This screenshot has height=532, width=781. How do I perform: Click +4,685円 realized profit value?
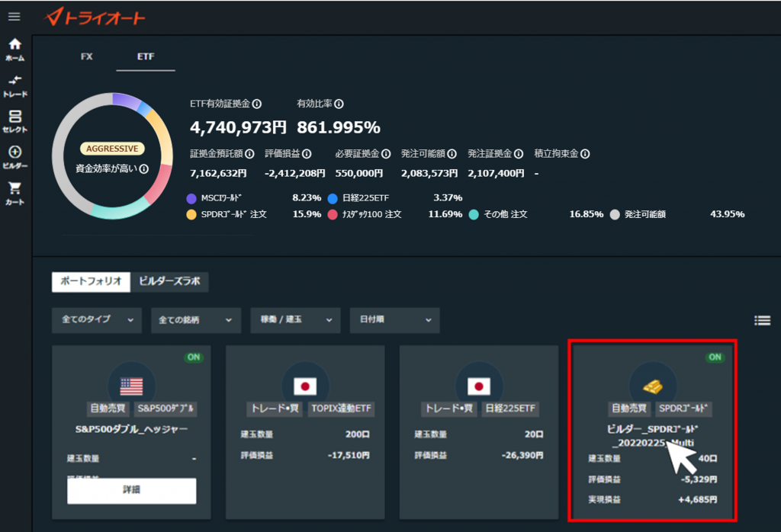tap(698, 500)
